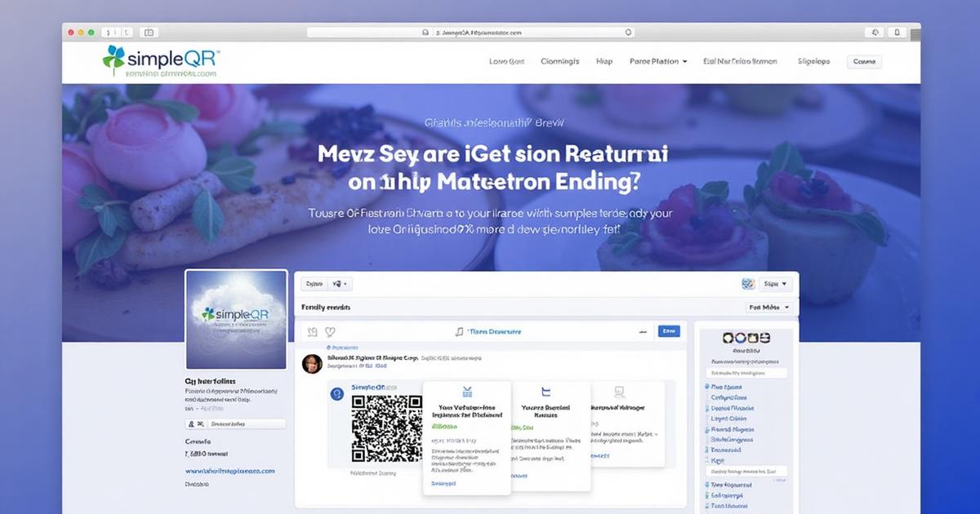Click the calendar icon on the popup card

467,392
